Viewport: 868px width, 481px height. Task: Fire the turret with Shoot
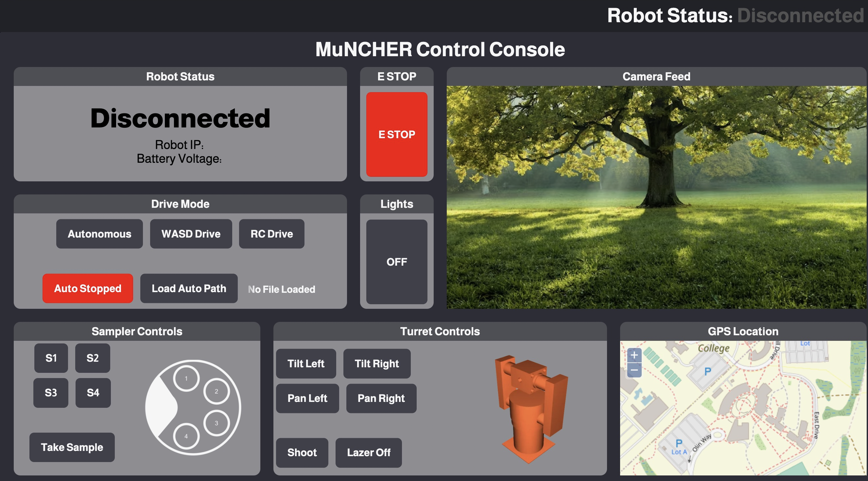click(302, 453)
